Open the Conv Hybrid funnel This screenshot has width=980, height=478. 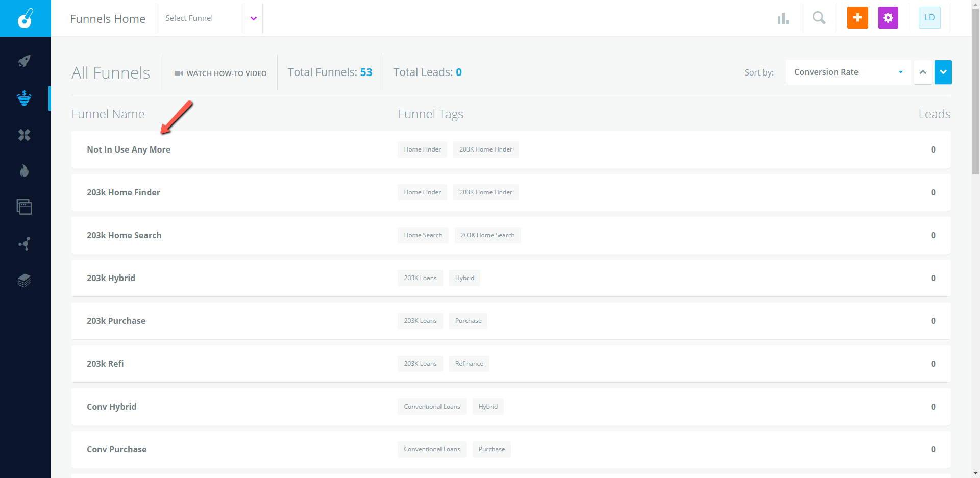(x=111, y=407)
